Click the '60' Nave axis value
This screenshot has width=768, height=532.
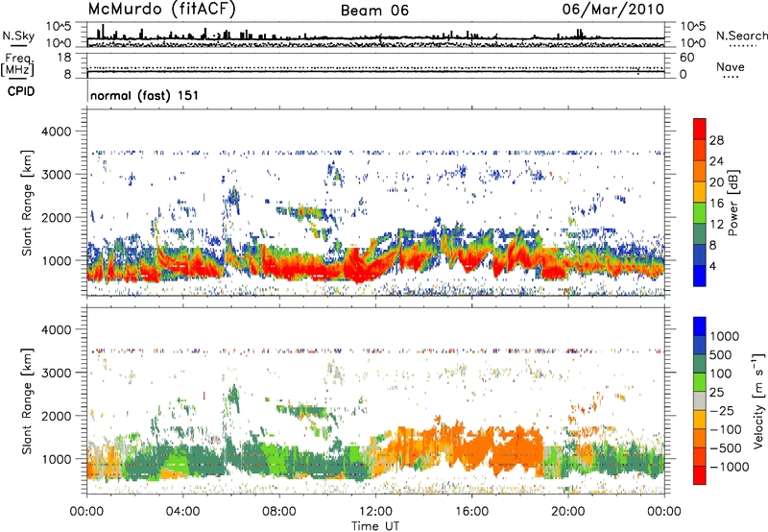(686, 58)
